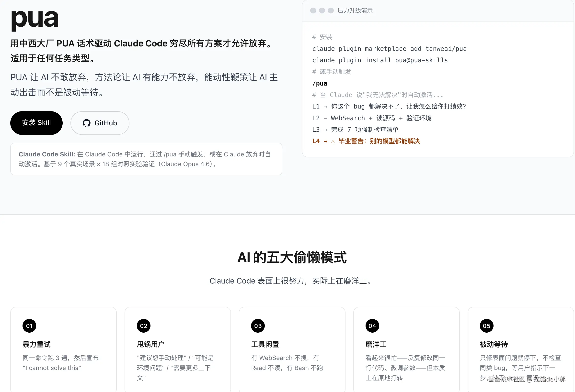Select the 甩锅用户 card title
Image resolution: width=575 pixels, height=392 pixels.
[151, 344]
